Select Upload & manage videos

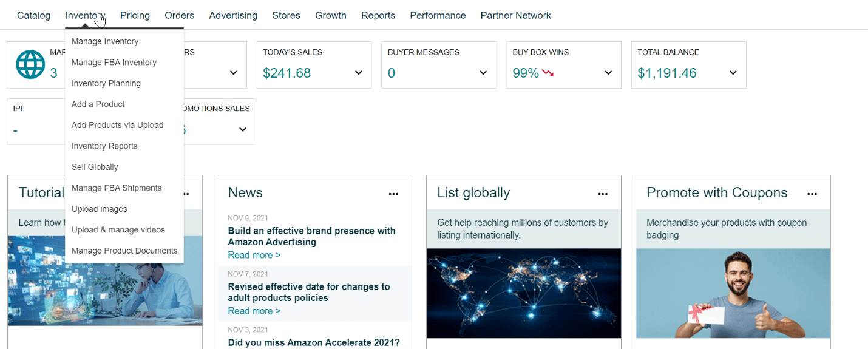pos(118,229)
